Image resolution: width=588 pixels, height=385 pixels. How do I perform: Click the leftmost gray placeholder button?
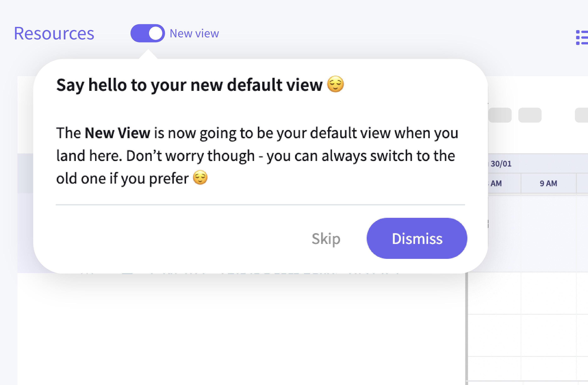pyautogui.click(x=500, y=115)
